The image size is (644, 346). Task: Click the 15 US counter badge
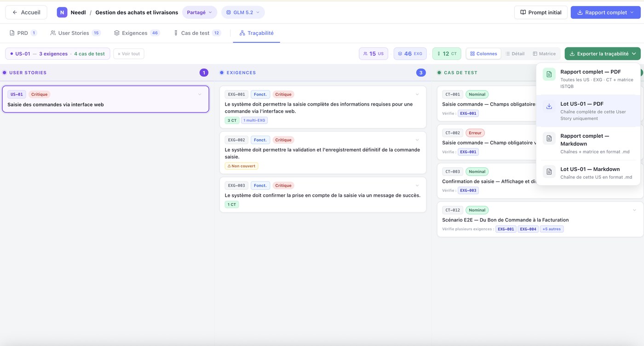pos(374,54)
